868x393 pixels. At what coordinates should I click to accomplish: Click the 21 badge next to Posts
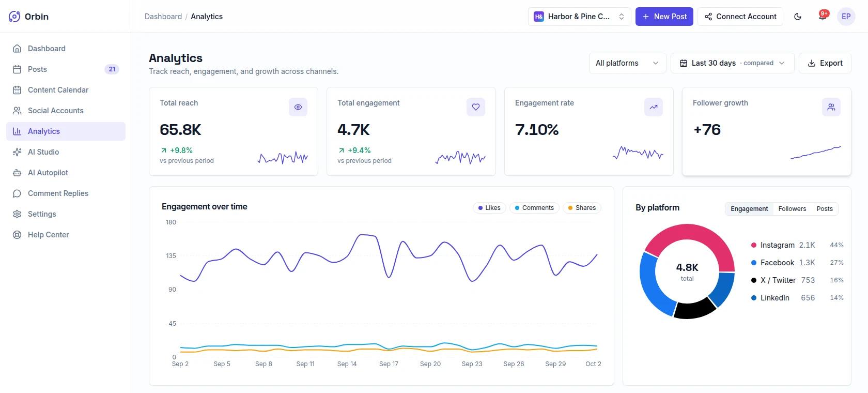click(x=112, y=69)
